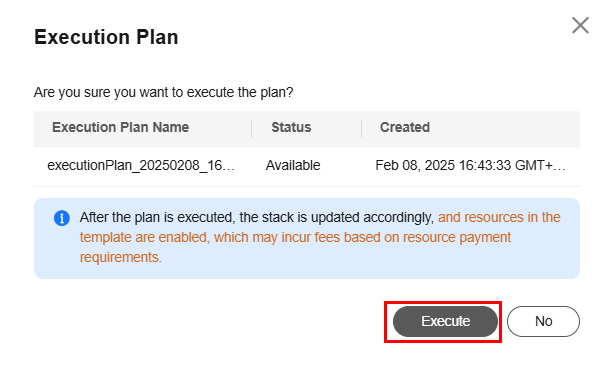Click divider between Status and Created headers

(362, 129)
